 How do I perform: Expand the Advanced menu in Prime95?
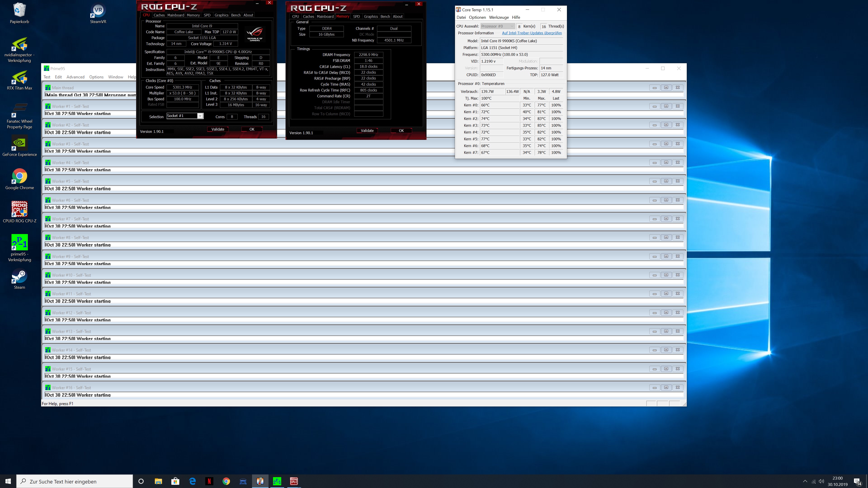75,77
